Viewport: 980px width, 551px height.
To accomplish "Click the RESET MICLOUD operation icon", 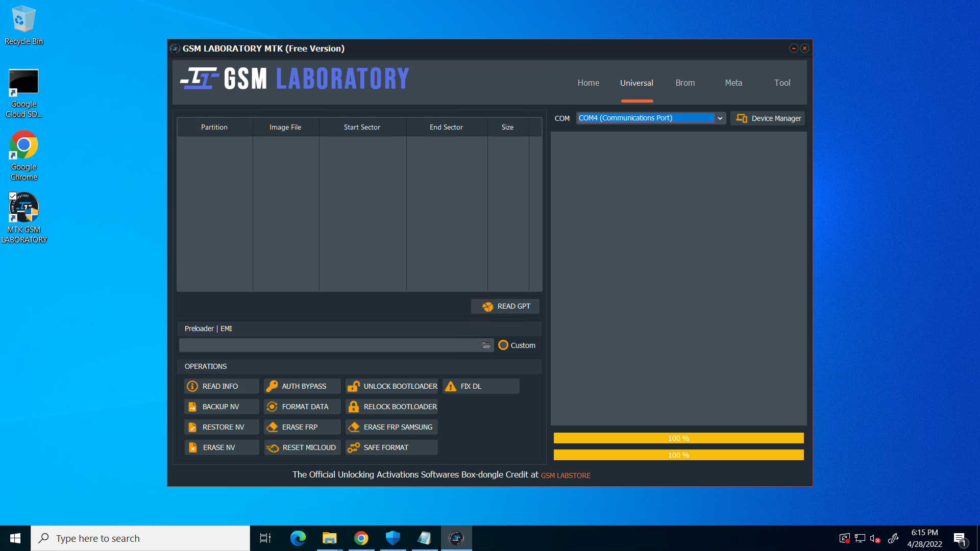I will coord(273,447).
